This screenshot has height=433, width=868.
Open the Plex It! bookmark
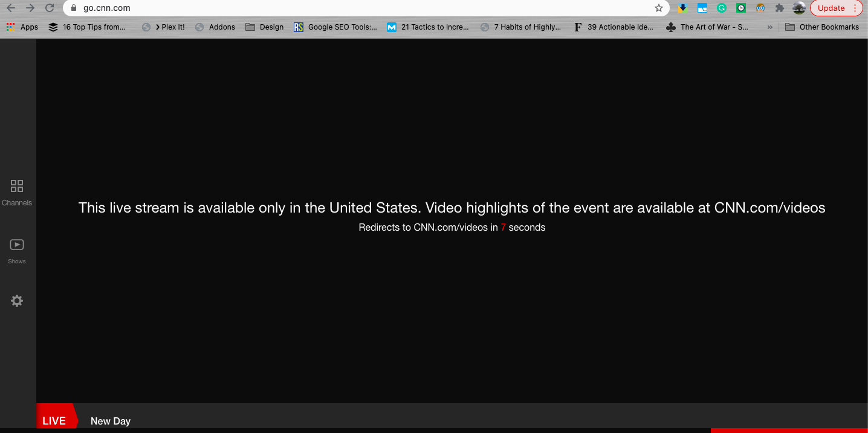click(163, 27)
